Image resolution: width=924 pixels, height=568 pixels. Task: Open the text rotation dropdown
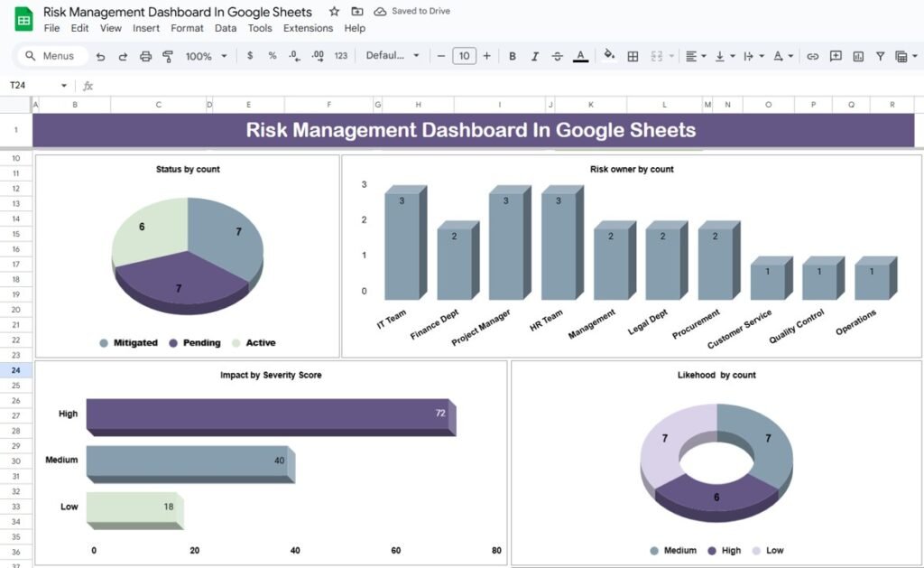(x=783, y=56)
